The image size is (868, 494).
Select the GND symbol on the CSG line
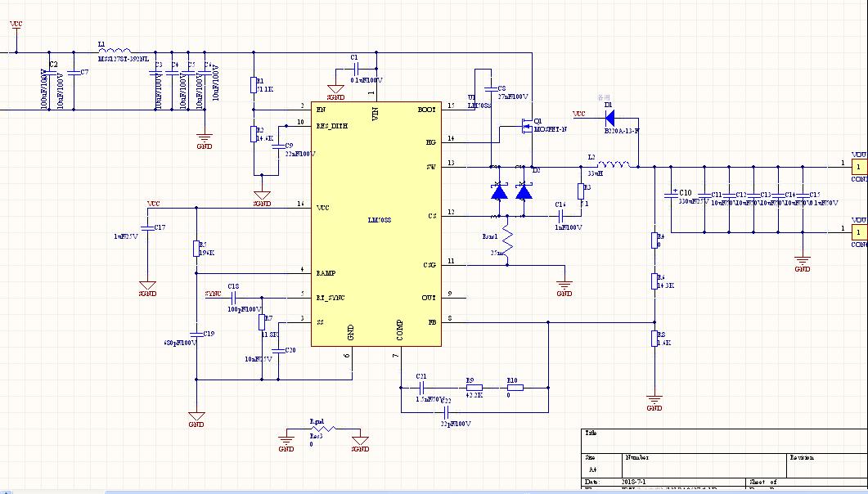pyautogui.click(x=564, y=287)
